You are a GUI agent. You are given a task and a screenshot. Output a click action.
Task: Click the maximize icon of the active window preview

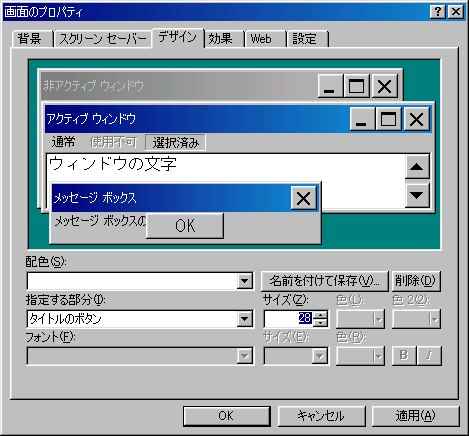point(388,119)
